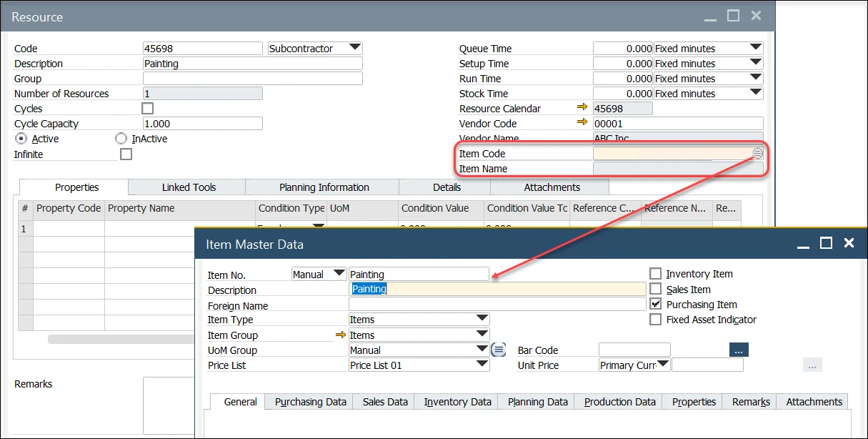Switch to the Linked Tools tab
Image resolution: width=868 pixels, height=439 pixels.
(x=189, y=187)
